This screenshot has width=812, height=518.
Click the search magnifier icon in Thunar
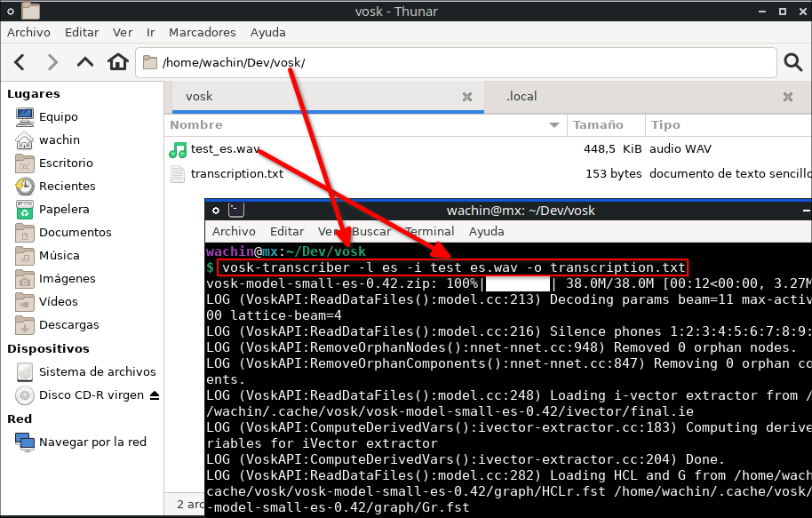click(x=792, y=62)
